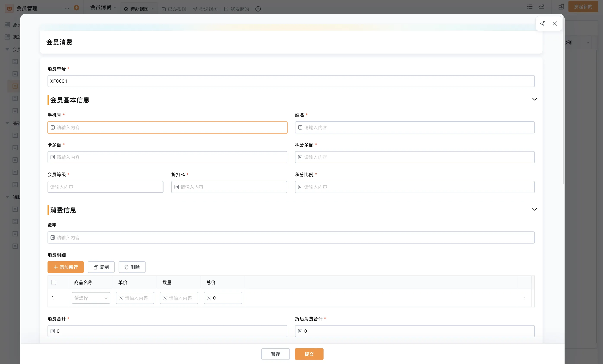Viewport: 603px width, 364px height.
Task: Close the 会员消费 dialog
Action: 555,24
